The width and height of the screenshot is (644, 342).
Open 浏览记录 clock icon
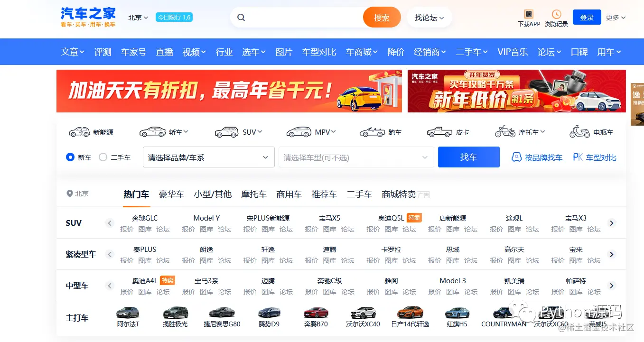point(556,14)
